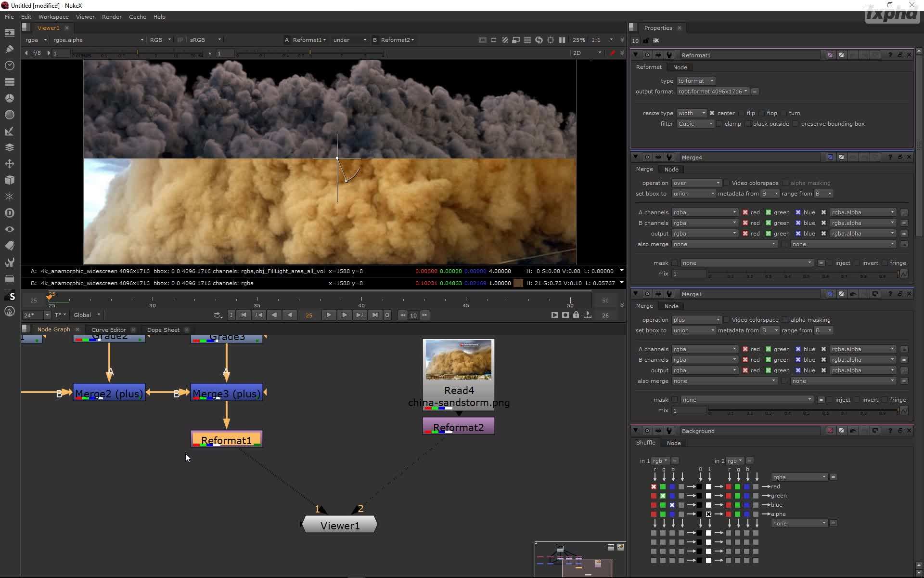Click the Merge4 mix slider
The height and width of the screenshot is (578, 924).
[804, 274]
